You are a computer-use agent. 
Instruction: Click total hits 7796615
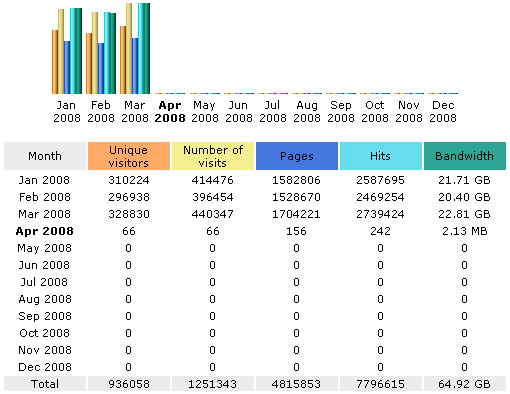(x=380, y=384)
